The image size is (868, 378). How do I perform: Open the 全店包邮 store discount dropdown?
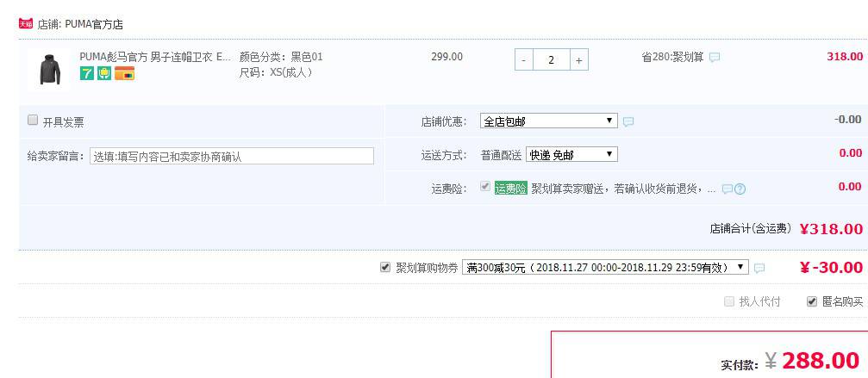pyautogui.click(x=548, y=121)
